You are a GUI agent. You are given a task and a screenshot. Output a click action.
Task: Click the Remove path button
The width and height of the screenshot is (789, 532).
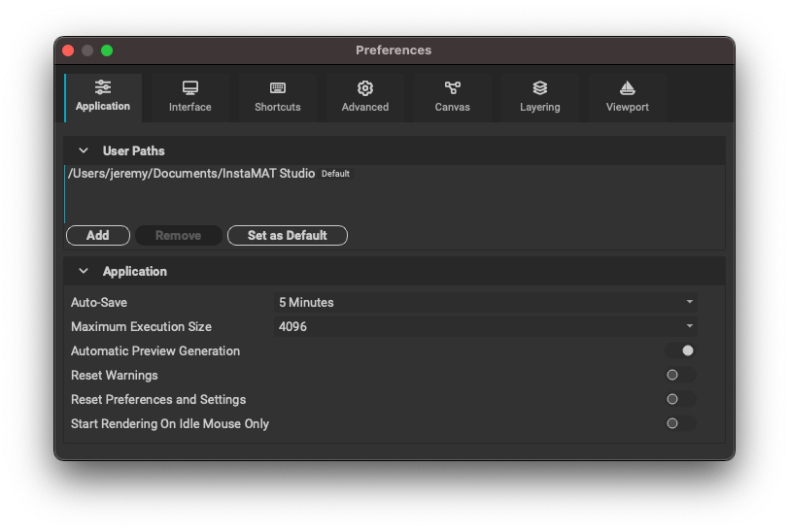[179, 235]
